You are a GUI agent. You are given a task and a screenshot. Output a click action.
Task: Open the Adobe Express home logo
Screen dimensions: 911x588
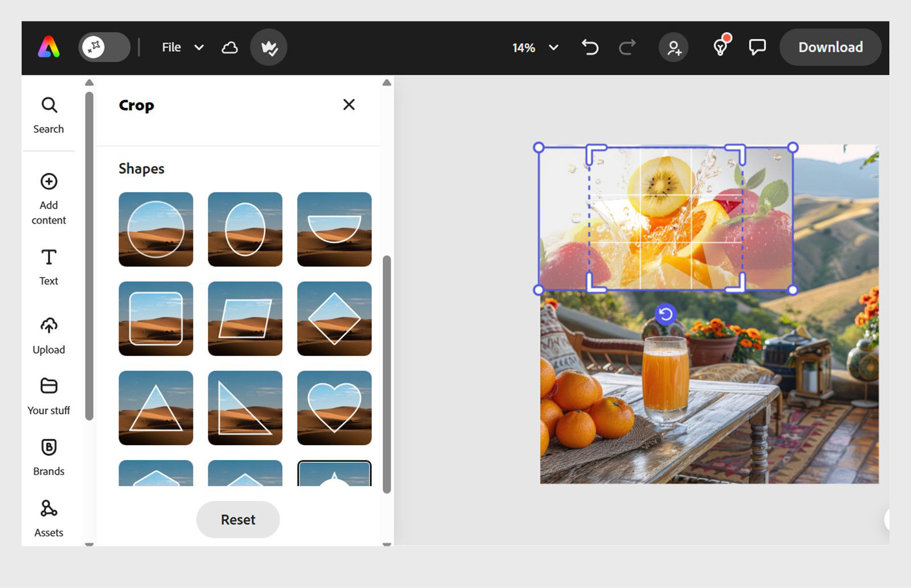(x=50, y=47)
